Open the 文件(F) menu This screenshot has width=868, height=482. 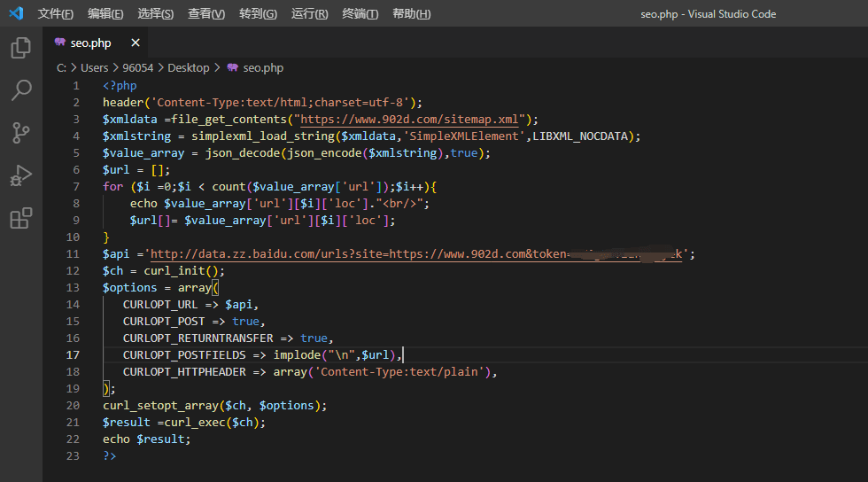[56, 14]
